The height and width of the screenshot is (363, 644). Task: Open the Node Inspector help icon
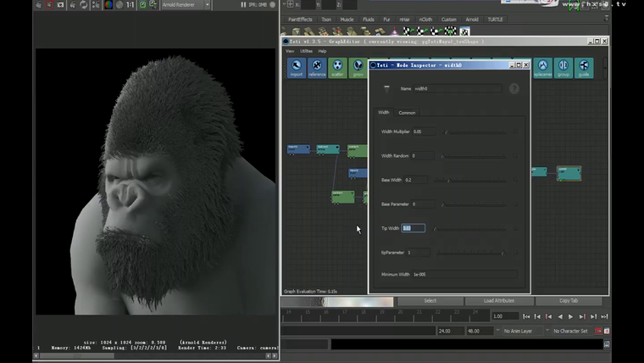click(x=514, y=88)
